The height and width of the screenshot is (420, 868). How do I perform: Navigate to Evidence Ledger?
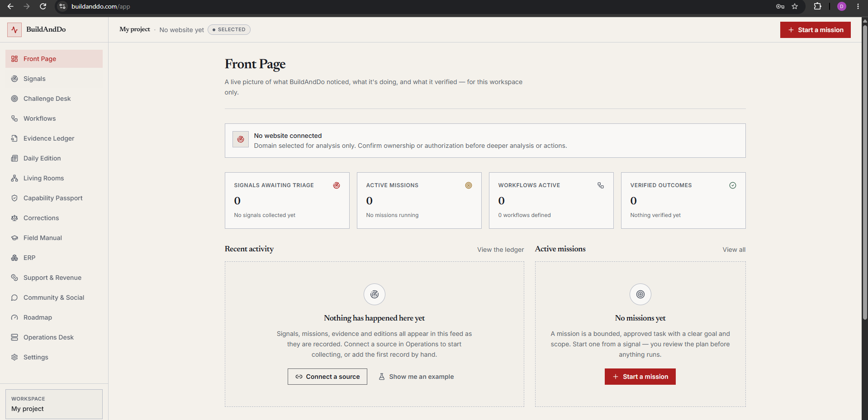point(54,138)
